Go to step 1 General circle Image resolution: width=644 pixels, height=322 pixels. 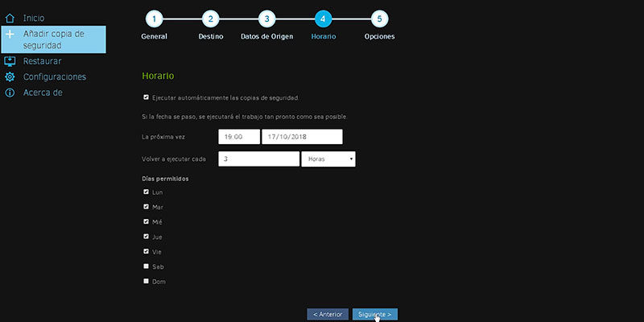(x=154, y=19)
